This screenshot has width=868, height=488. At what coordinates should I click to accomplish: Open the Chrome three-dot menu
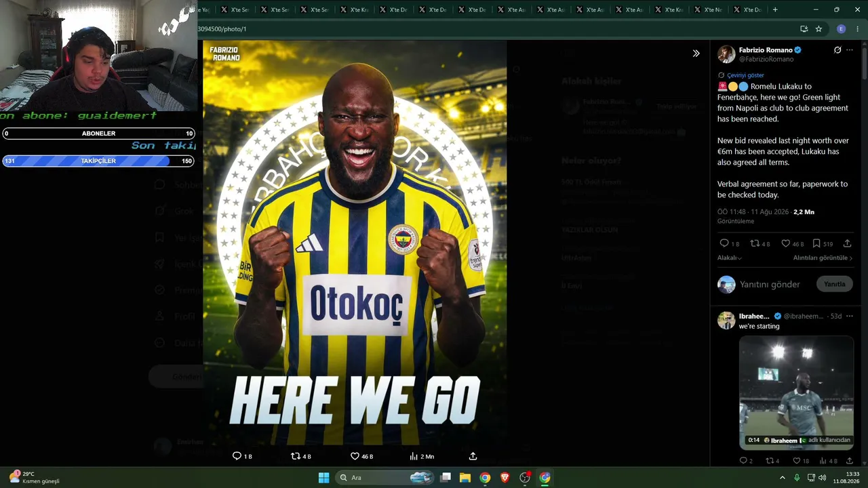point(857,29)
